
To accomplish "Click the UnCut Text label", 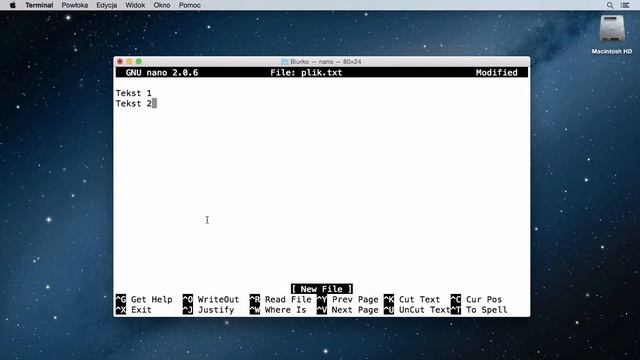I will pos(424,310).
